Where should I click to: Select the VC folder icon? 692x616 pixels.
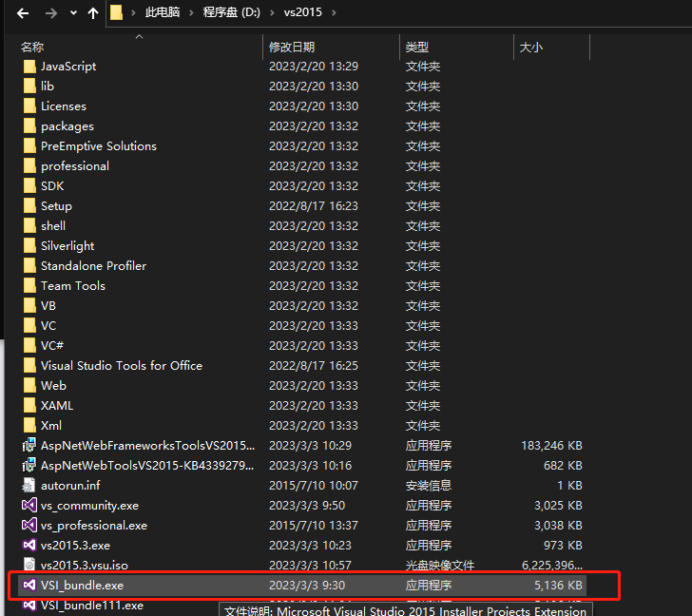pos(29,326)
